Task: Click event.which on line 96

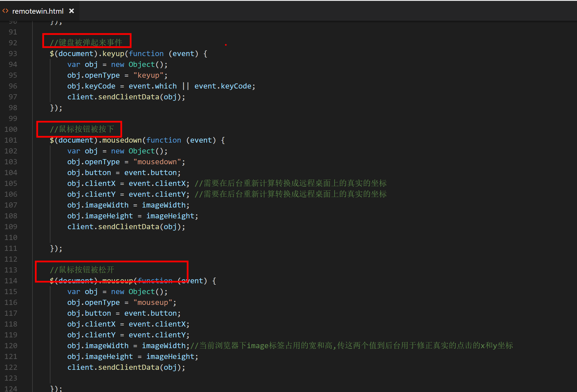Action: 153,86
